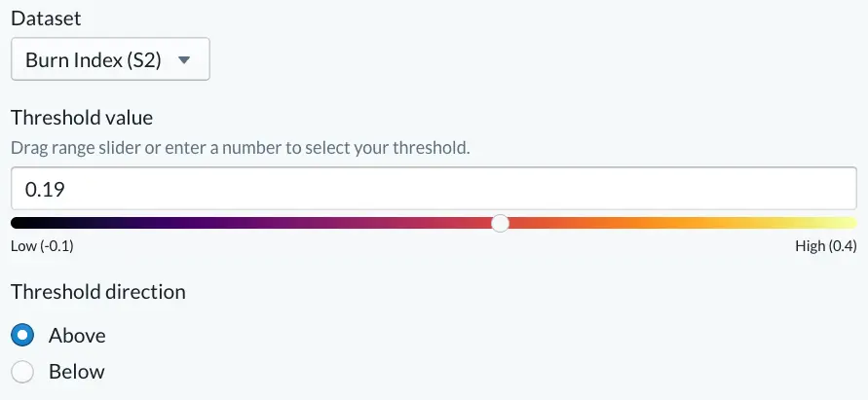
Task: Click the Above option label text
Action: click(77, 335)
